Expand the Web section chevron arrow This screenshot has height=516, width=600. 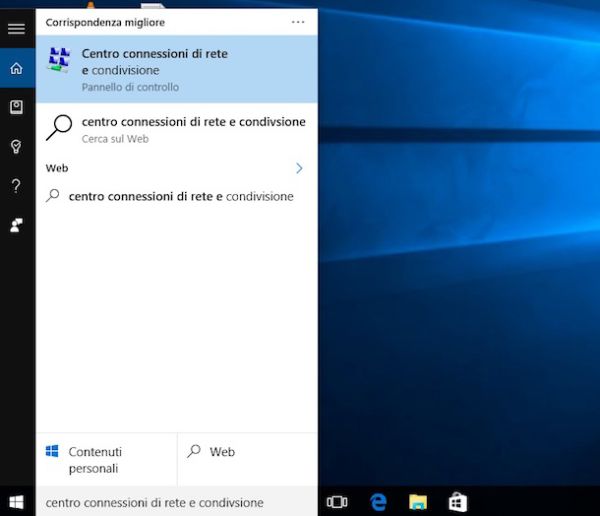click(299, 168)
